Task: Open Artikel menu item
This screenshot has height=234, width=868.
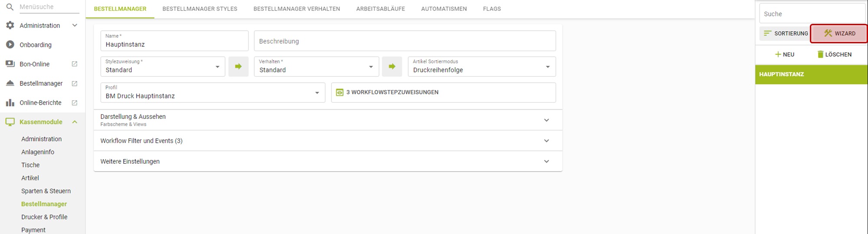Action: coord(30,178)
